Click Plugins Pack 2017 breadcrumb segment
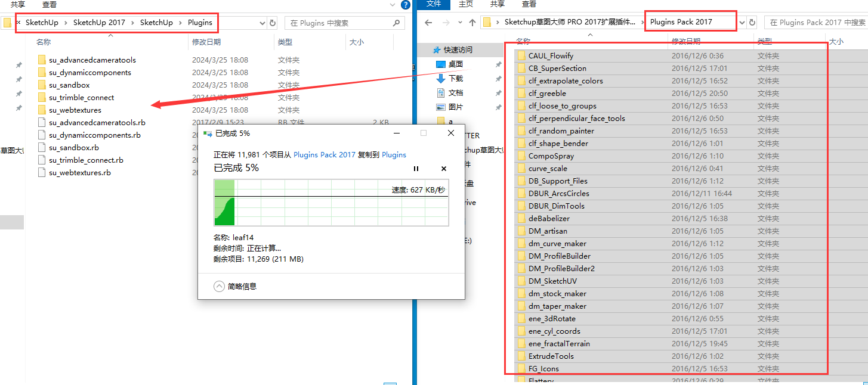868x385 pixels. click(681, 22)
